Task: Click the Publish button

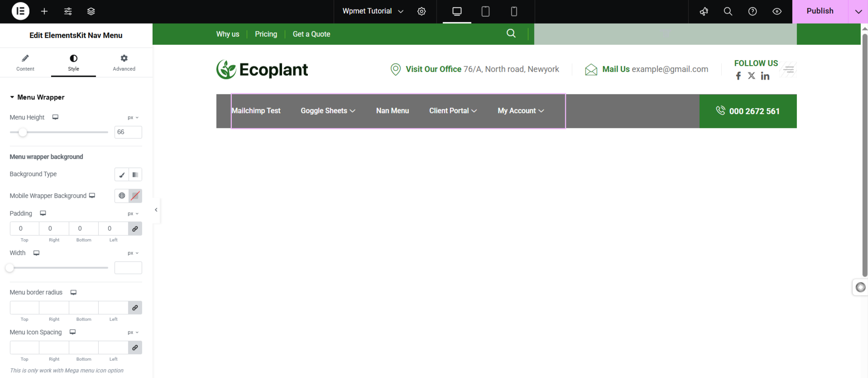Action: [x=820, y=11]
